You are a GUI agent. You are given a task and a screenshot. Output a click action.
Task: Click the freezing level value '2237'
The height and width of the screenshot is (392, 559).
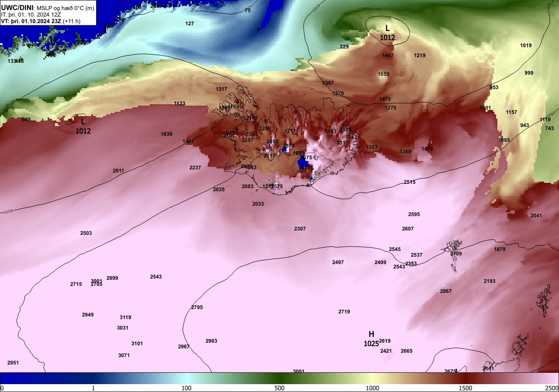(195, 168)
